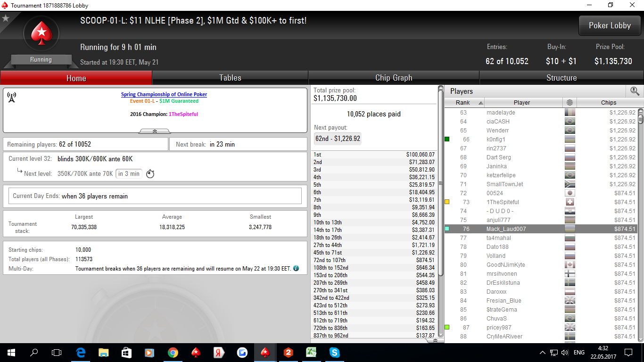
Task: Show hidden system tray icons chevron
Action: click(543, 352)
